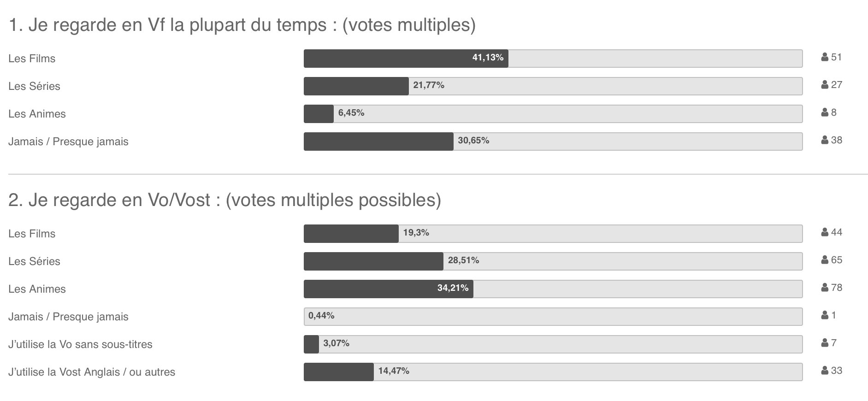Click the 30,65% Jamais / Presque jamais bar

553,142
